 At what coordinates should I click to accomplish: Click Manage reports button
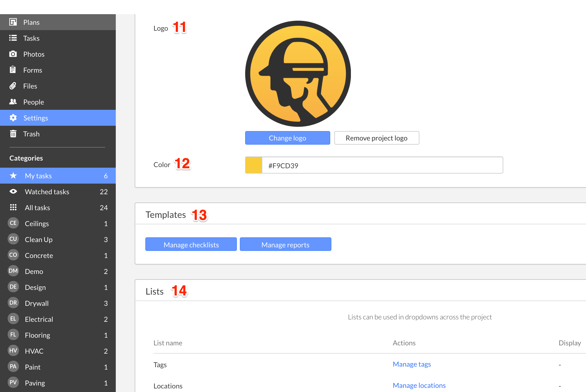[285, 244]
